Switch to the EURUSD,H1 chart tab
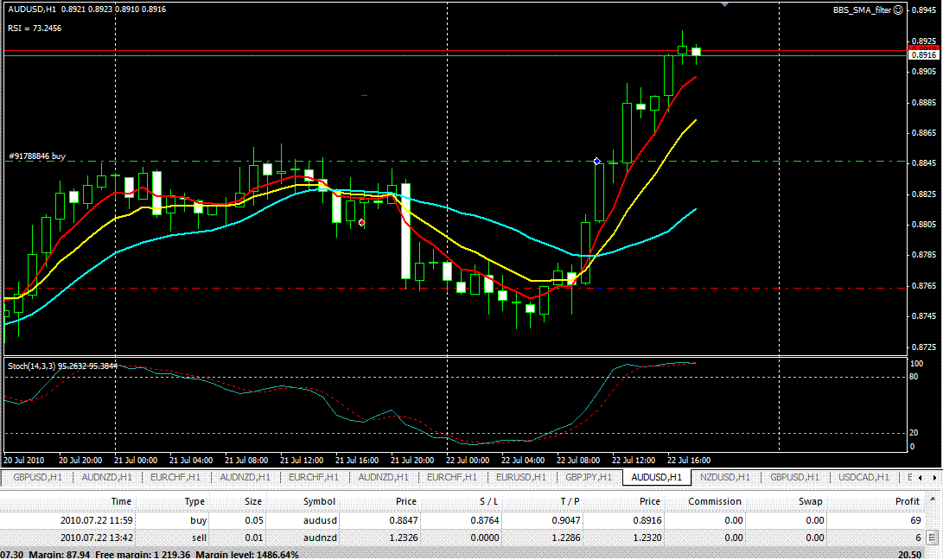This screenshot has height=560, width=943. pyautogui.click(x=521, y=477)
